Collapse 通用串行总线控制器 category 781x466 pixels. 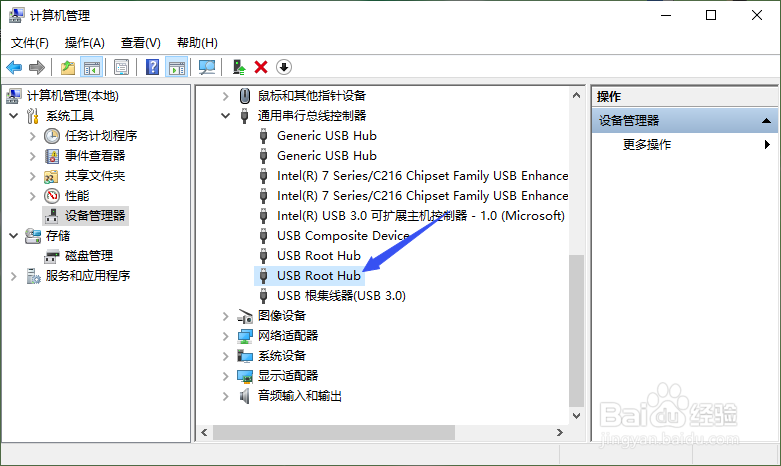point(225,116)
